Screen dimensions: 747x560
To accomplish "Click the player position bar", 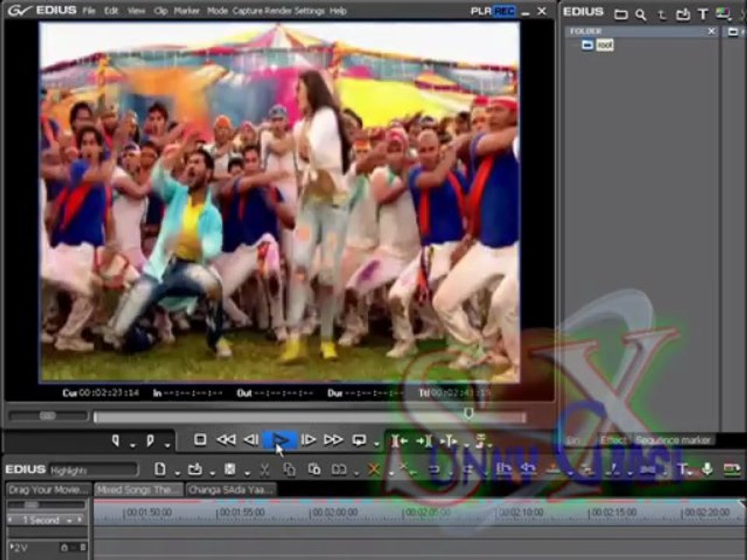I will [x=310, y=418].
